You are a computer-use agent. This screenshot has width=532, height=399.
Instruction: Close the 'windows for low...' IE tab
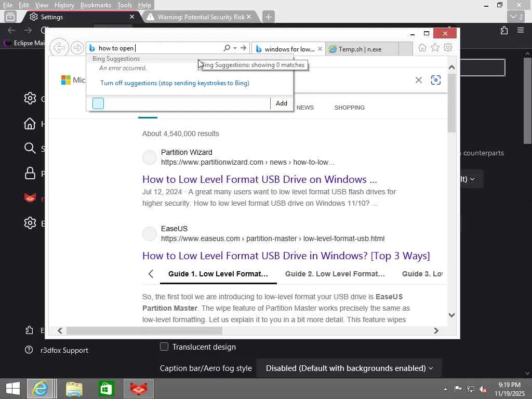(320, 49)
